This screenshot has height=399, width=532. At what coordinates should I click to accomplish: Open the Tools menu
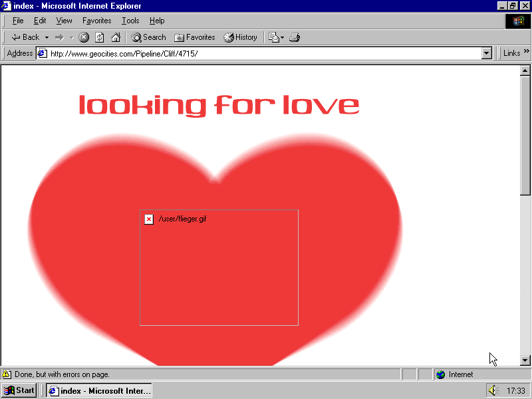[x=130, y=21]
